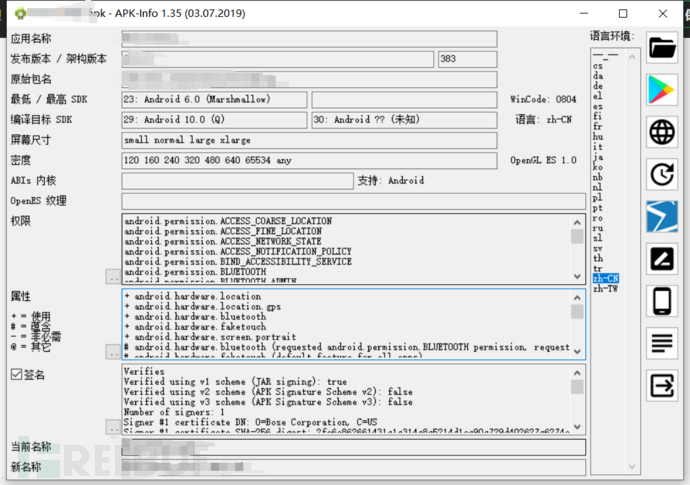Image resolution: width=690 pixels, height=485 pixels.
Task: Click the rename edit pencil icon
Action: [x=662, y=259]
